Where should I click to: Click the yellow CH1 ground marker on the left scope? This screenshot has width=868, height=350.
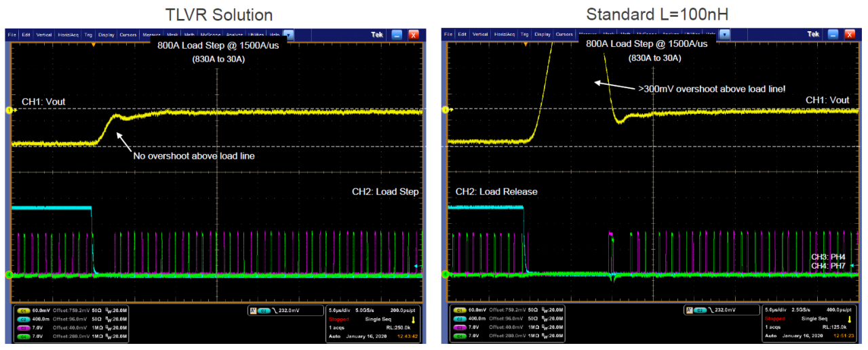tap(9, 110)
